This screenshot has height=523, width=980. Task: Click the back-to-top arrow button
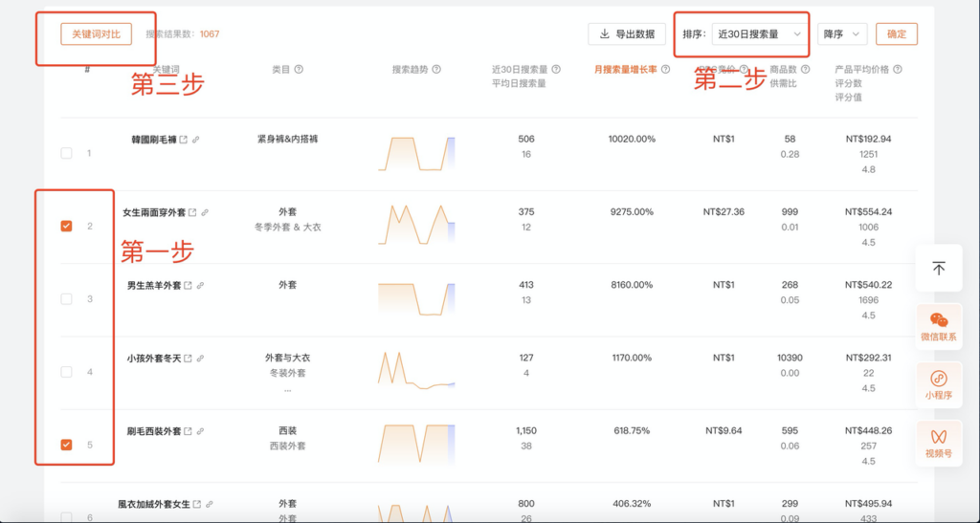point(938,269)
